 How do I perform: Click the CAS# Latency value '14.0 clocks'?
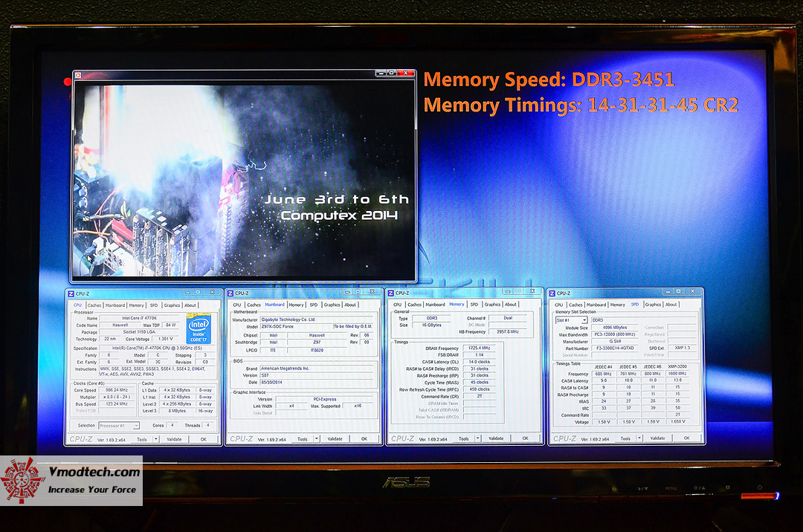[480, 362]
